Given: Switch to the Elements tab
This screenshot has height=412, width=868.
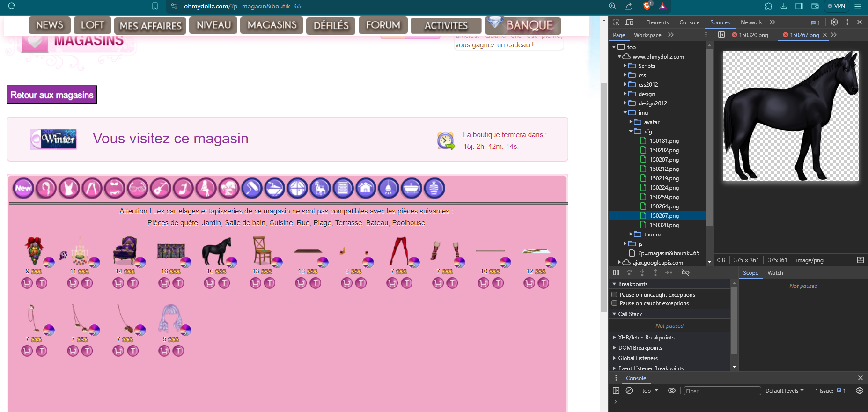Looking at the screenshot, I should coord(657,22).
